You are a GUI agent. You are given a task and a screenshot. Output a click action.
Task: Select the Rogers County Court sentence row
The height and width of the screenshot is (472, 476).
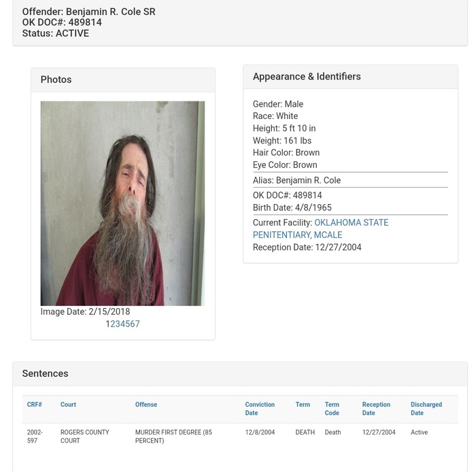pos(240,436)
